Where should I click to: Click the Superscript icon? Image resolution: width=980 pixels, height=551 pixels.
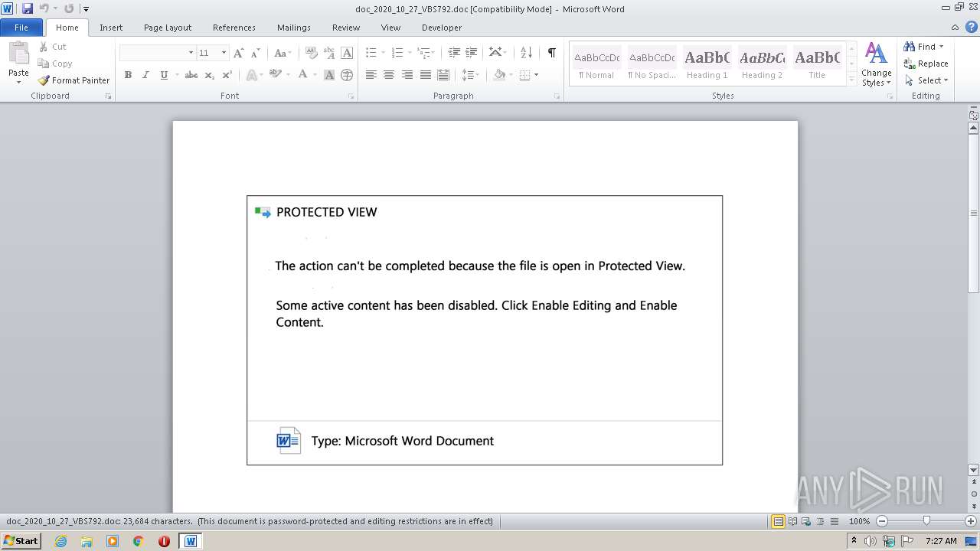pos(227,75)
